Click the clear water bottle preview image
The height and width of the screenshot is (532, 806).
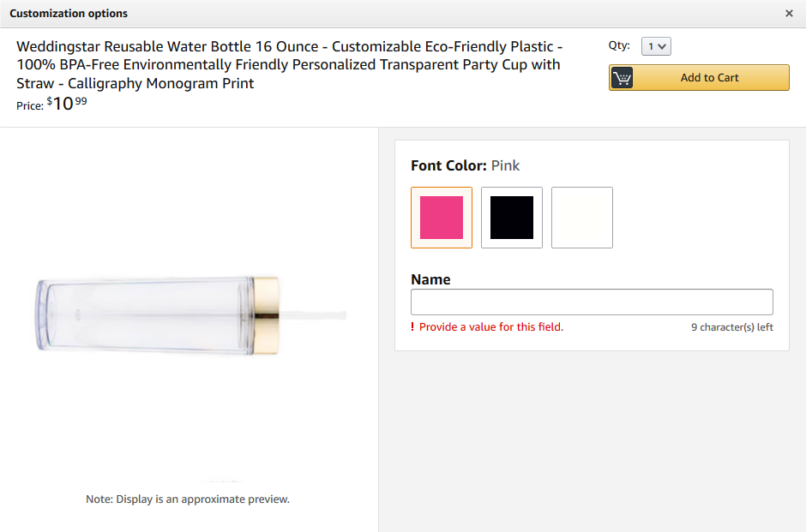pos(146,315)
